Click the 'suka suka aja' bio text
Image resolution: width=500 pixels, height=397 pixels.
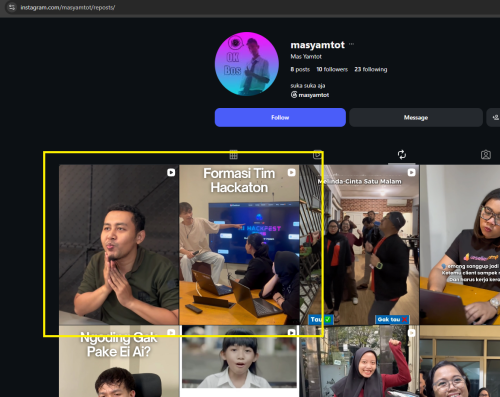coord(308,86)
